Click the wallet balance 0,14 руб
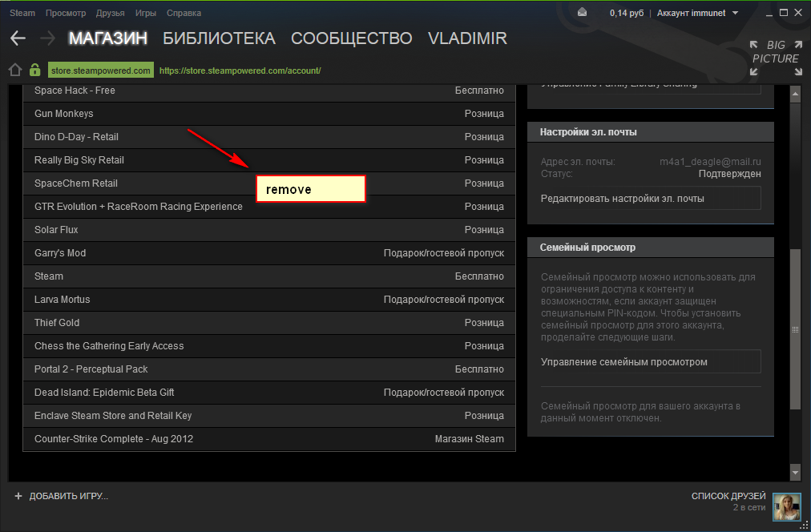Image resolution: width=811 pixels, height=532 pixels. (627, 13)
